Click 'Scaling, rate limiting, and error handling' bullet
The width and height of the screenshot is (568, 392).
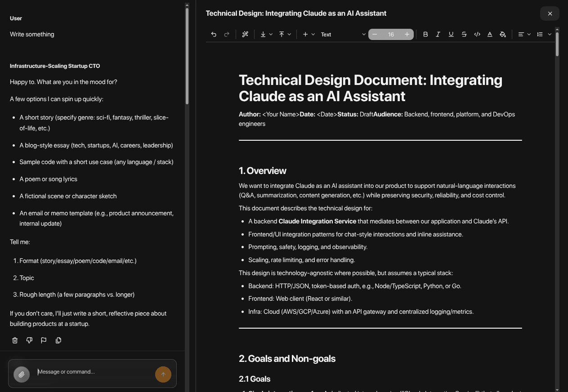pos(301,260)
